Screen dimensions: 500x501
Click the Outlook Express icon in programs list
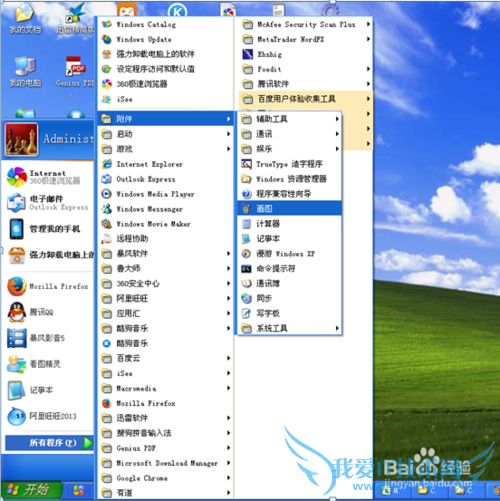(107, 179)
